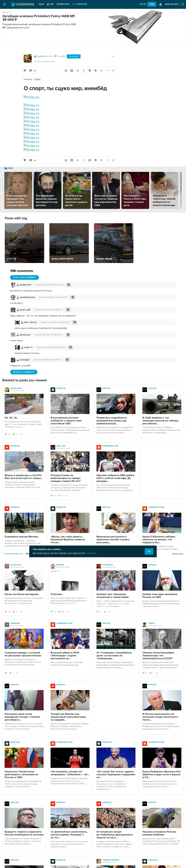Share post to X in top share row
Viewport: 186px width, 868px height.
point(84,70)
